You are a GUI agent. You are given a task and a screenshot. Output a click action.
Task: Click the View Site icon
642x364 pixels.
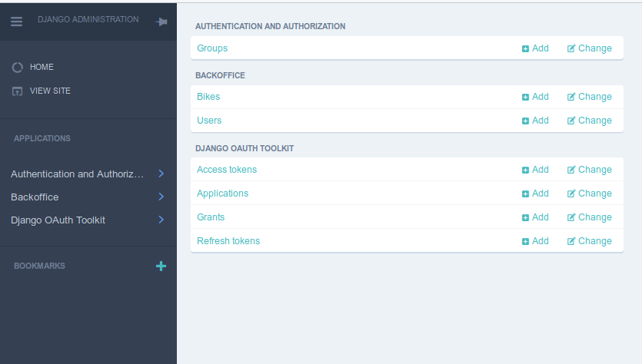click(x=17, y=91)
